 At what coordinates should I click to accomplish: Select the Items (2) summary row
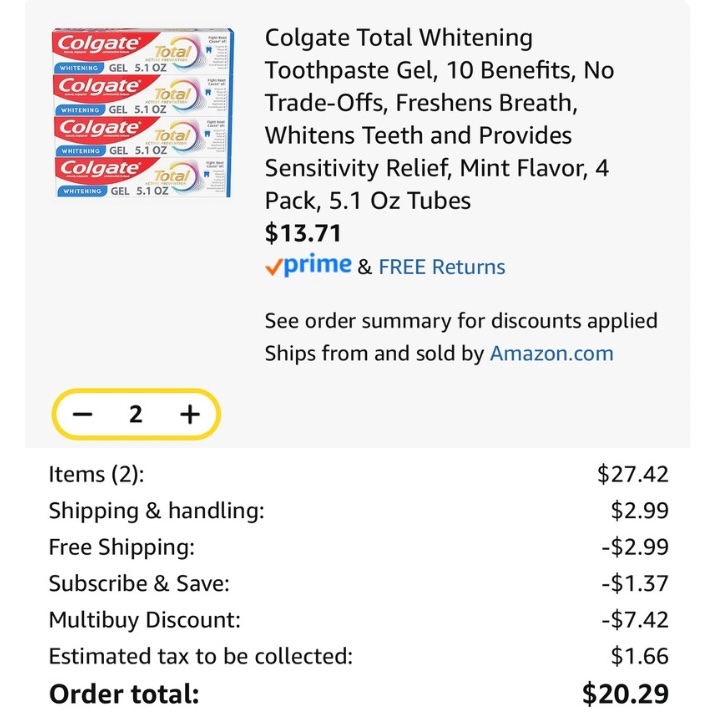[x=358, y=474]
